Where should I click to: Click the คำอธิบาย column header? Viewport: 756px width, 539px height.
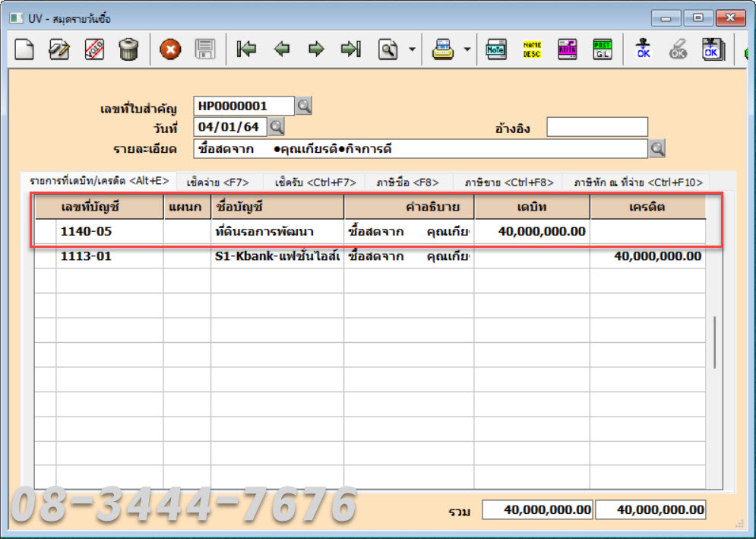pos(409,207)
